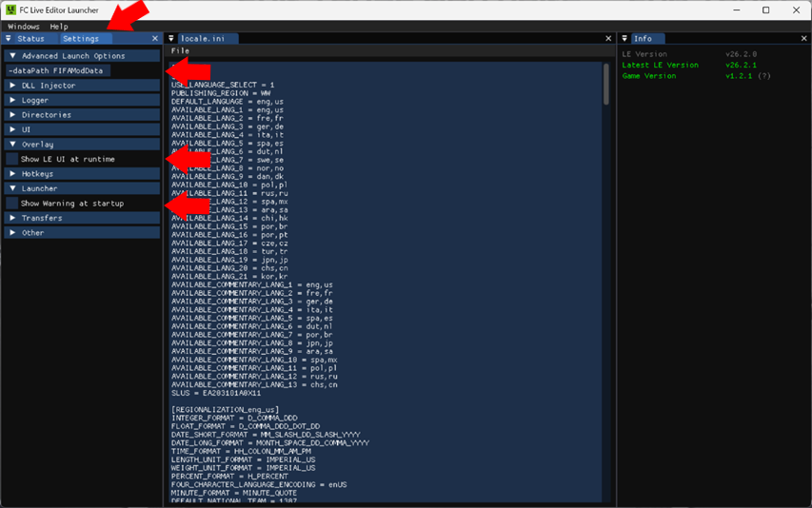The height and width of the screenshot is (508, 812).
Task: Close the Settings panel with X
Action: [155, 39]
